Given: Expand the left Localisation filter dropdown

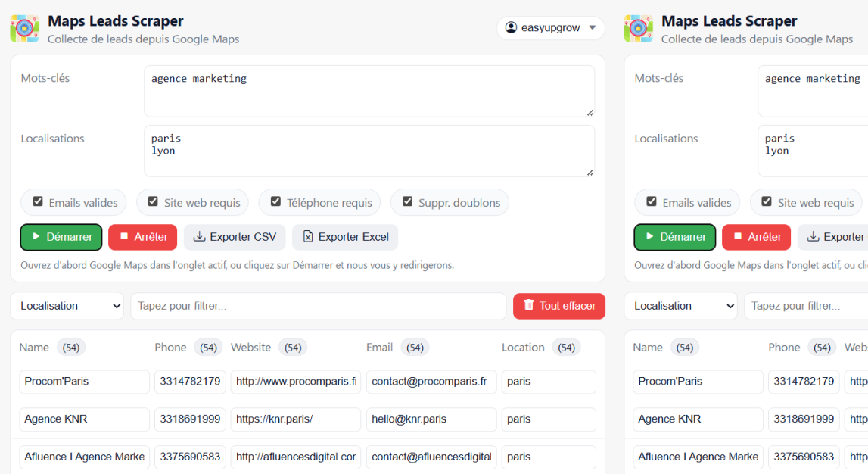Looking at the screenshot, I should (67, 306).
